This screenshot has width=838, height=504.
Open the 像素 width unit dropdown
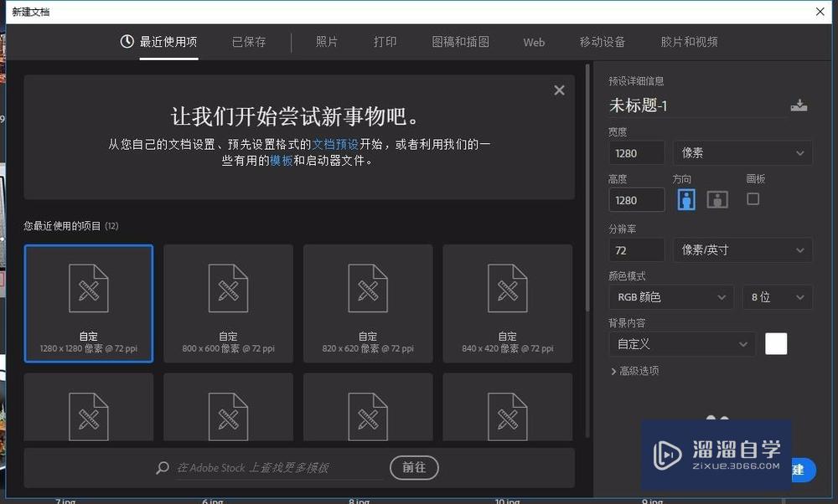742,152
